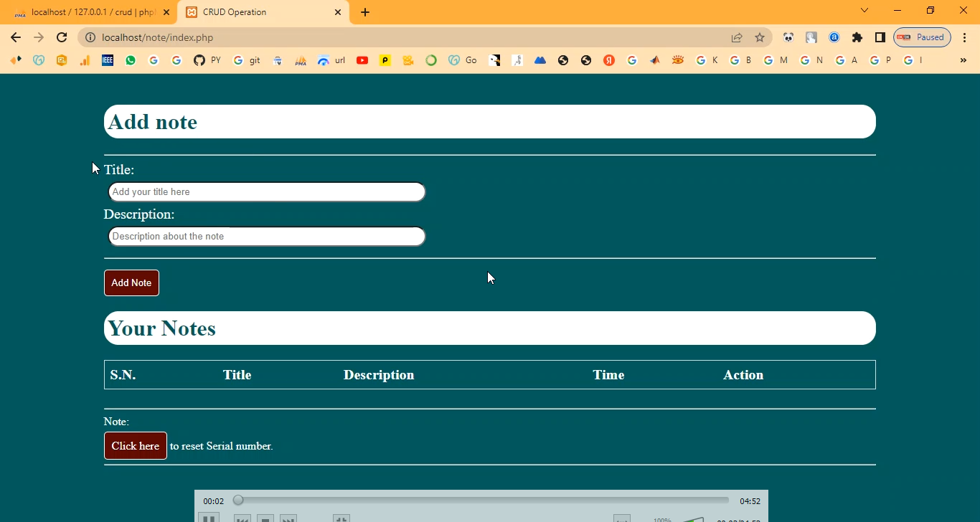
Task: Open Chrome's three-dot menu
Action: (x=965, y=37)
